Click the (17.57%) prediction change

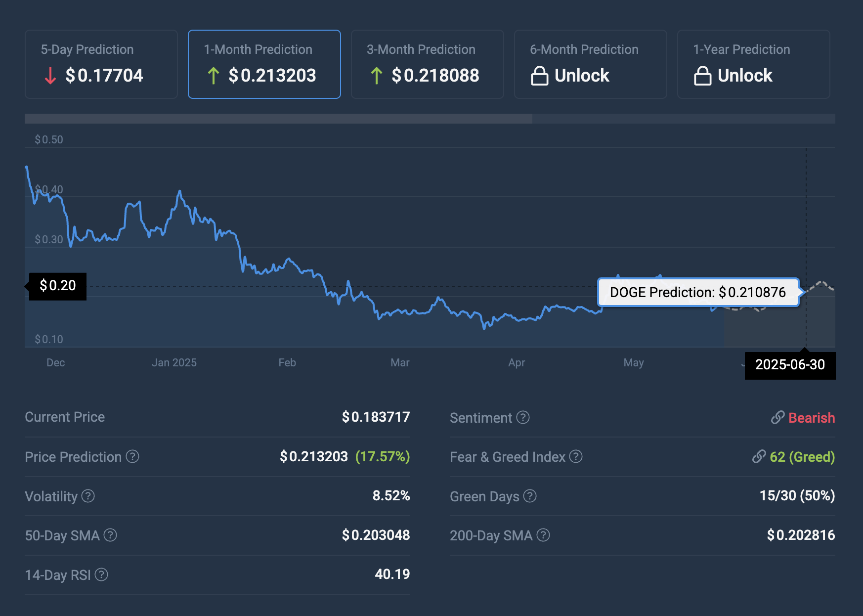pos(383,456)
